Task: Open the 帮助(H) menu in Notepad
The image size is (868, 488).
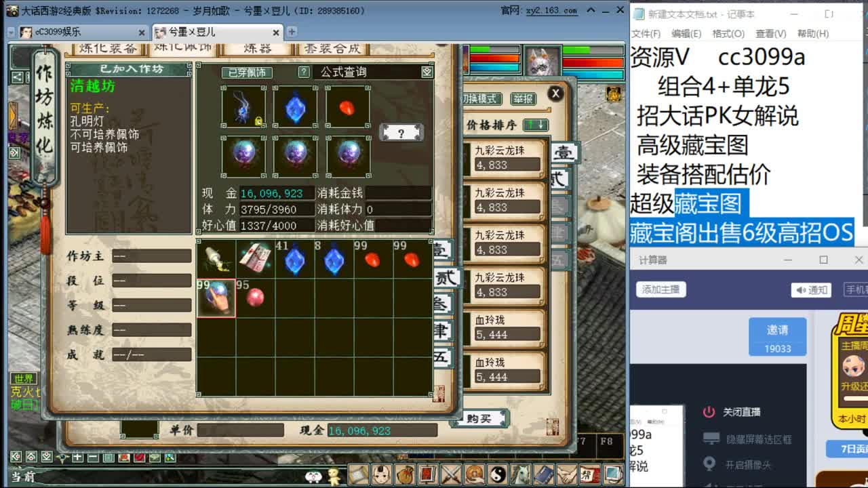Action: pyautogui.click(x=813, y=33)
